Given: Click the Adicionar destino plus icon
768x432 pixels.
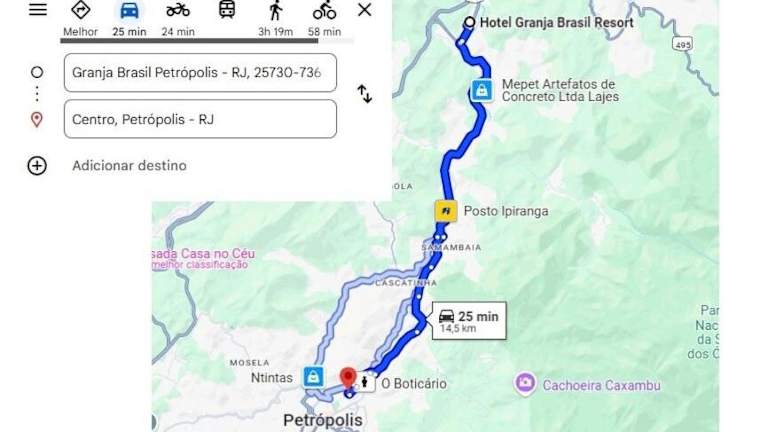Looking at the screenshot, I should pos(37,166).
